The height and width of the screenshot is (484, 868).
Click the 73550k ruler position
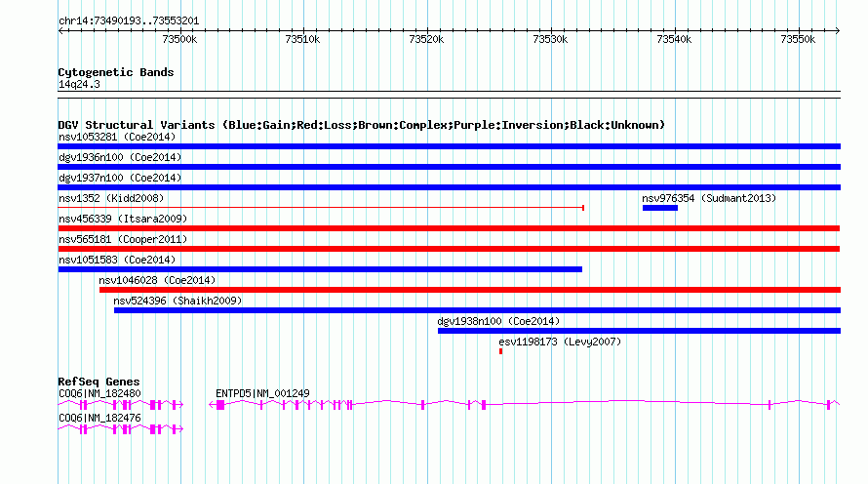point(798,39)
